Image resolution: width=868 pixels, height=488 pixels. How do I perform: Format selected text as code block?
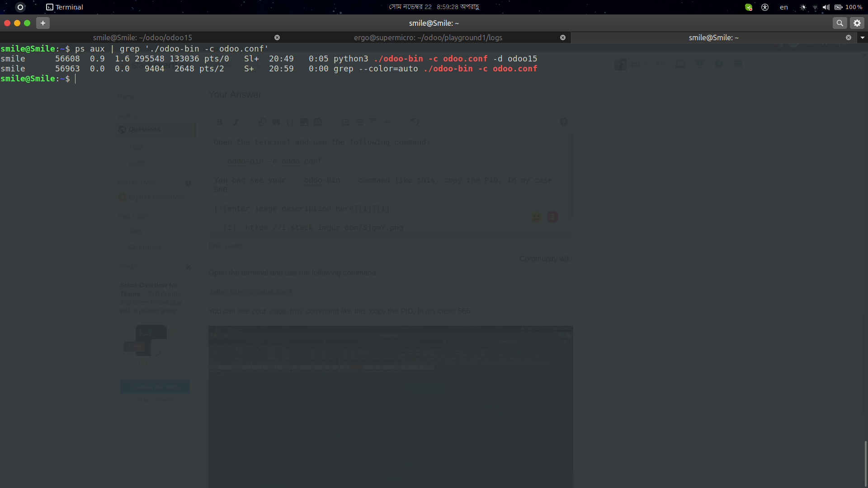pyautogui.click(x=290, y=122)
